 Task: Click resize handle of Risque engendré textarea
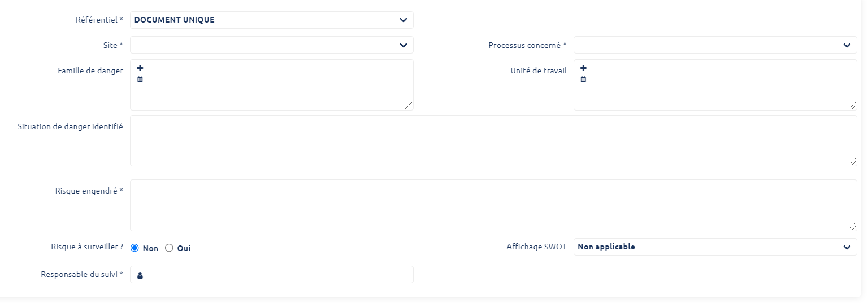click(852, 226)
